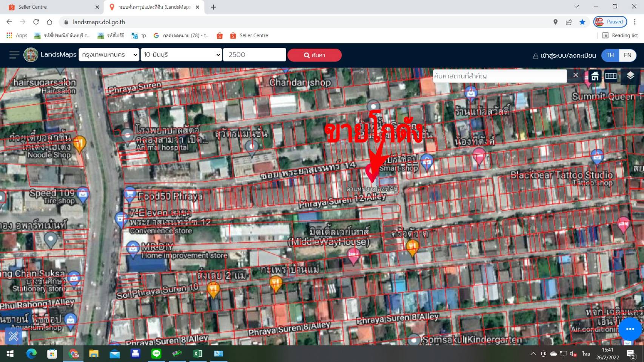Screen dimensions: 644x362
Task: Click the home map tool icon
Action: (595, 76)
